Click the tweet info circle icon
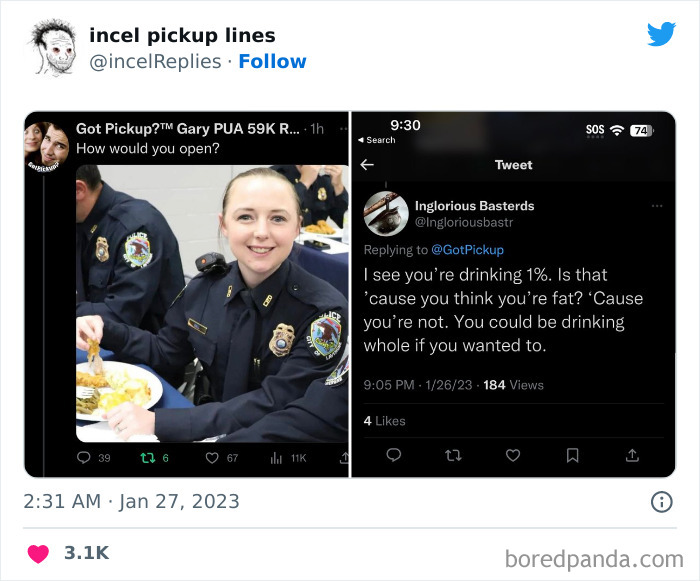The height and width of the screenshot is (581, 700). tap(661, 502)
